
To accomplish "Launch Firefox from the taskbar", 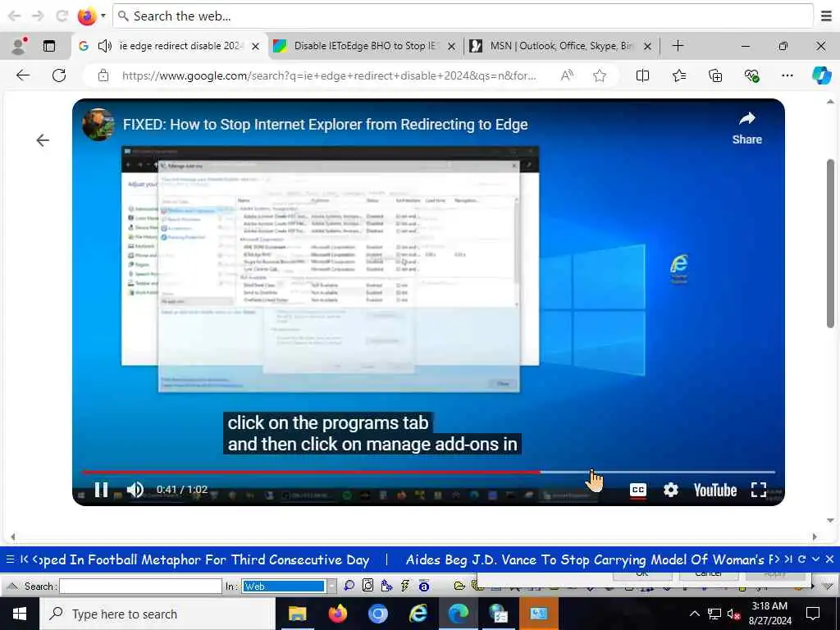I will coord(337,614).
